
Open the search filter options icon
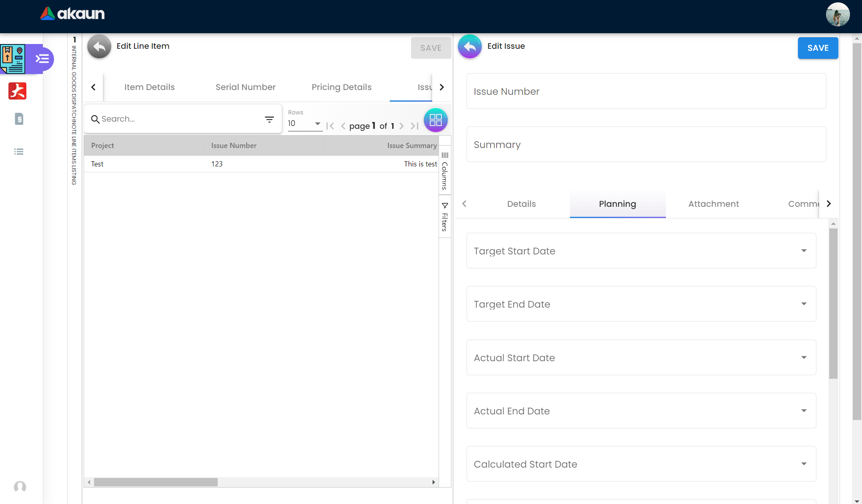(269, 119)
